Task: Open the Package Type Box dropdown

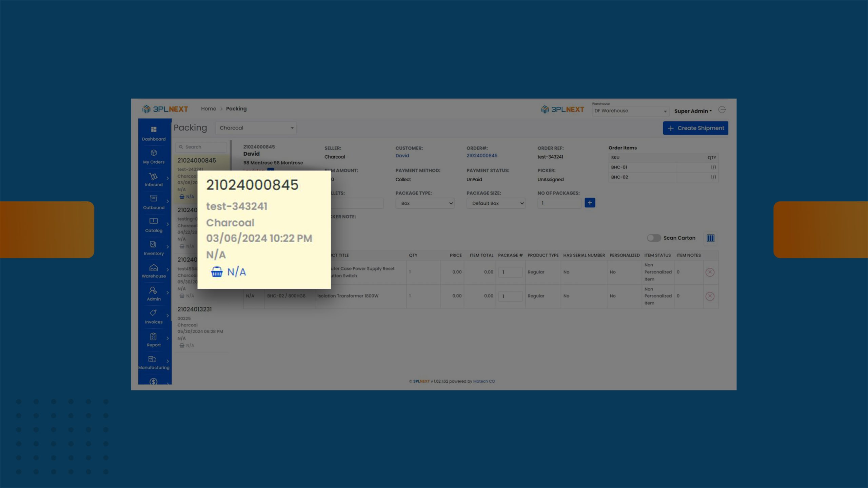Action: point(425,203)
